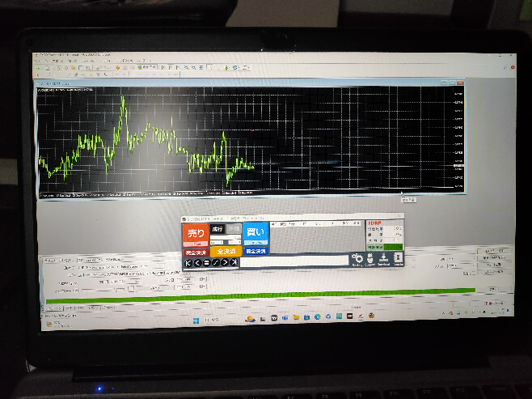
Task: Click the blank text field in trade panel
Action: tap(294, 261)
